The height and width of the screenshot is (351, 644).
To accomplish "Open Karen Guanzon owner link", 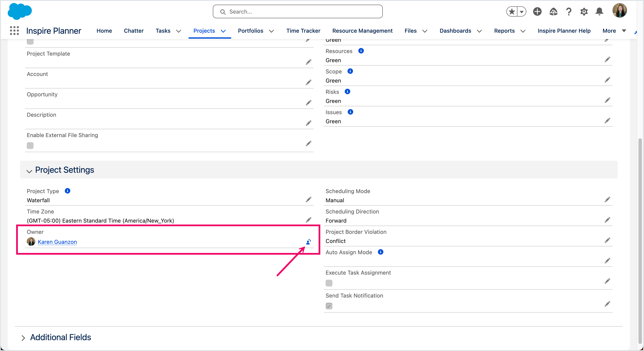I will (57, 242).
